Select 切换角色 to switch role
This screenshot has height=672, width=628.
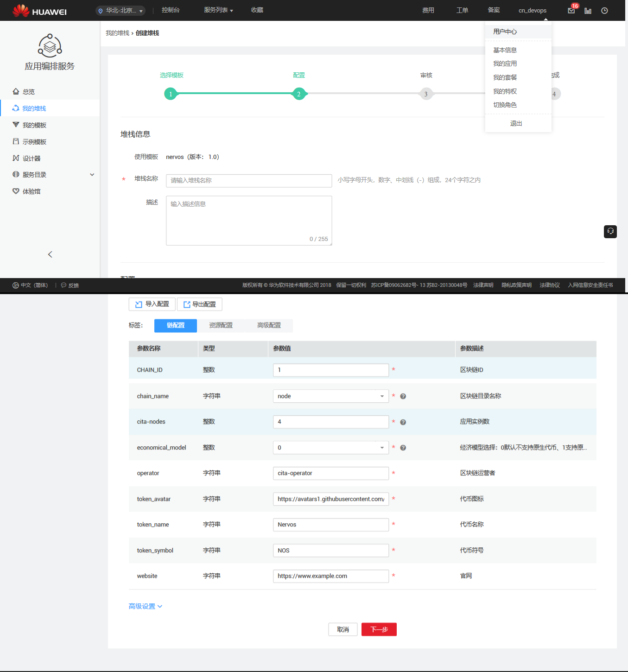(x=505, y=105)
